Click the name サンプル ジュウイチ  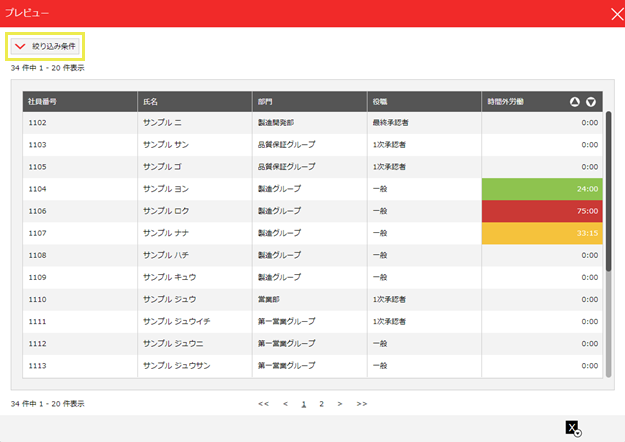click(177, 322)
